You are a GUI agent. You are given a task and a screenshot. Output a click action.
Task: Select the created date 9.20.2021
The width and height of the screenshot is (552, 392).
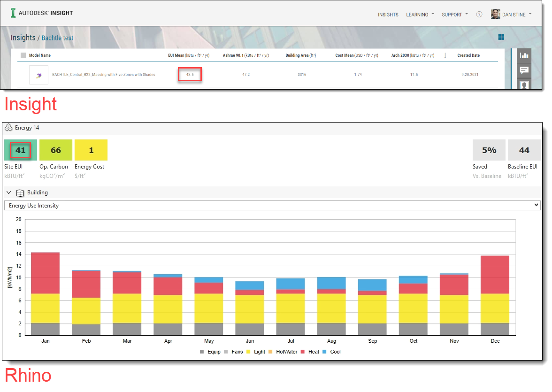[470, 75]
